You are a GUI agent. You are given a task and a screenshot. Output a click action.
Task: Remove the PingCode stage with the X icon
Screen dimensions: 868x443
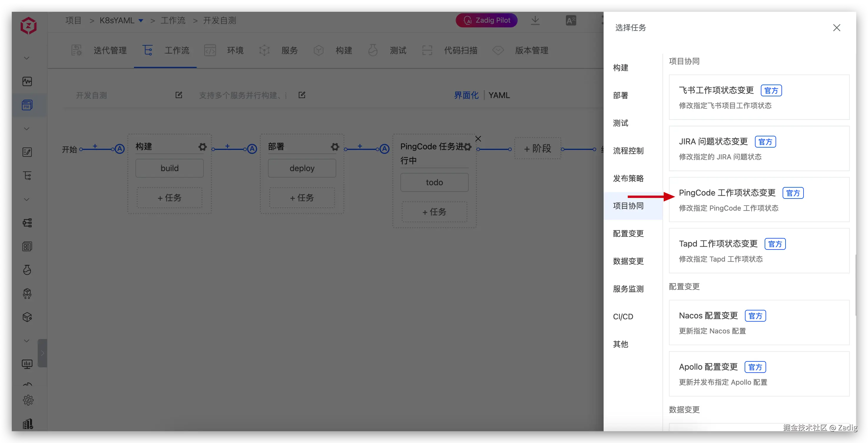478,138
